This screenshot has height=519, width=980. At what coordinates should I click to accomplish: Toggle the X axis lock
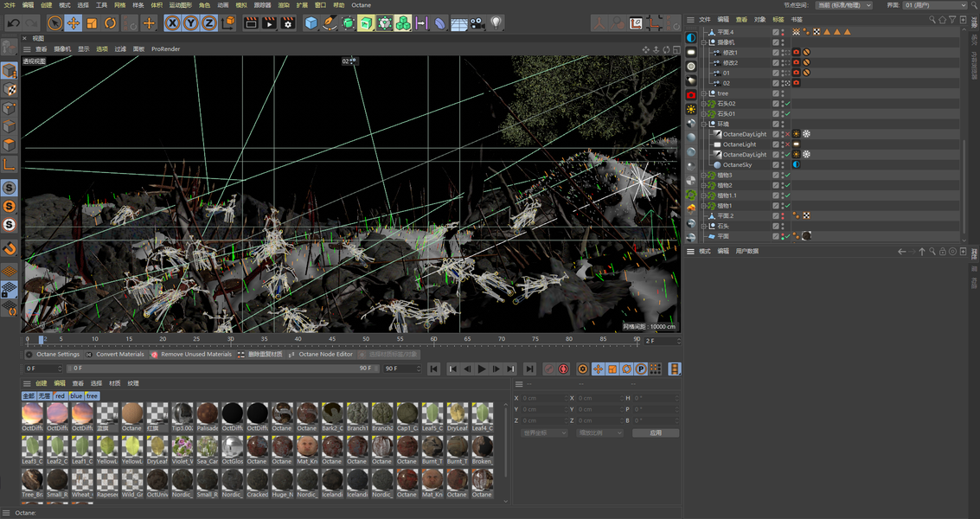pos(172,23)
